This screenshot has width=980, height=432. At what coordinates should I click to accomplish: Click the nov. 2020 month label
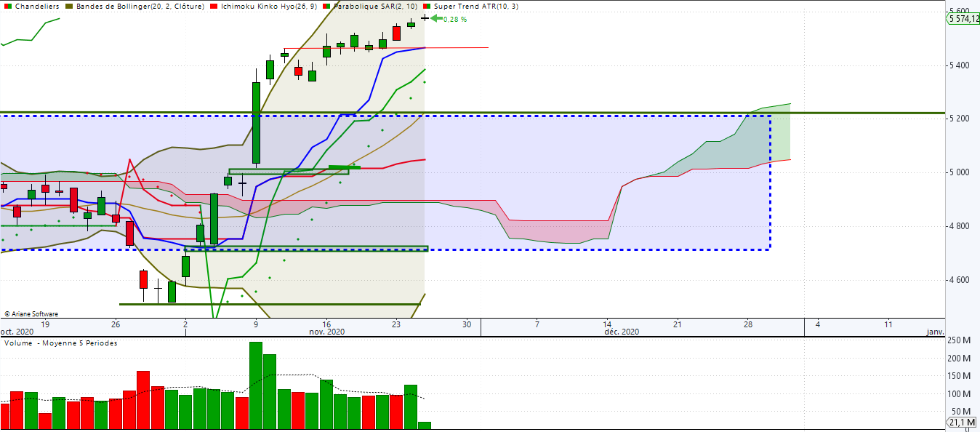click(327, 332)
